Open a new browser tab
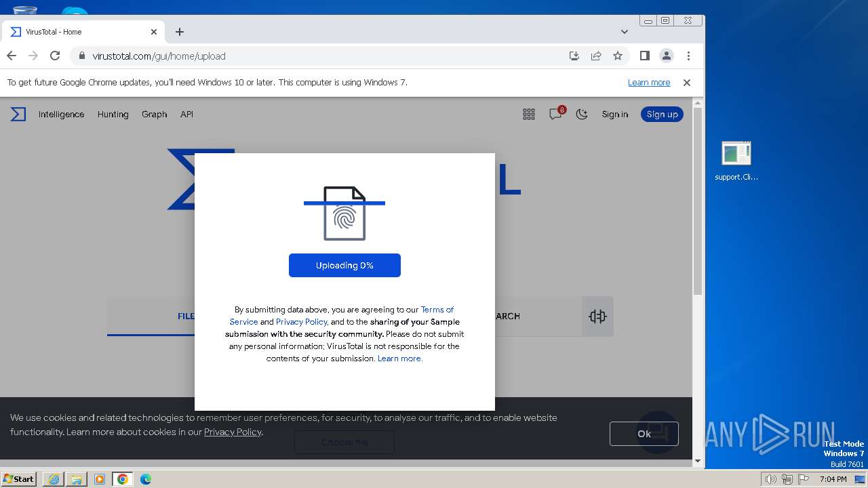868x488 pixels. 180,32
